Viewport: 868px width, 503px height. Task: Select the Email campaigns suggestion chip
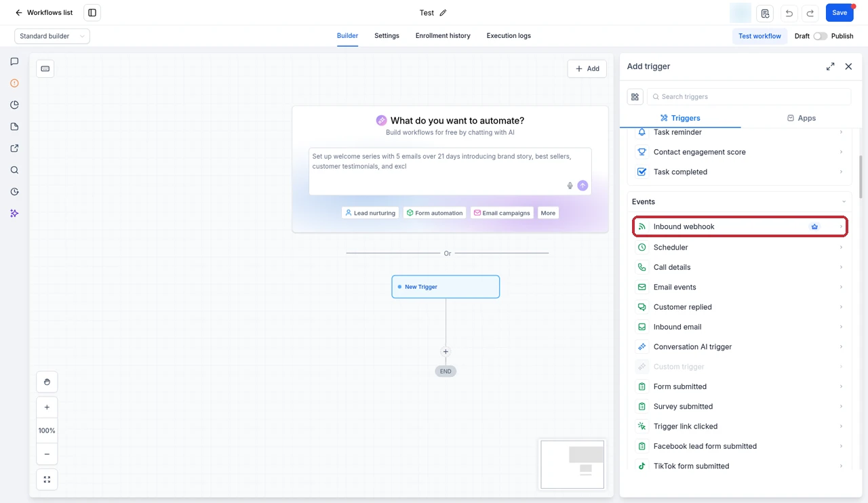(x=502, y=213)
